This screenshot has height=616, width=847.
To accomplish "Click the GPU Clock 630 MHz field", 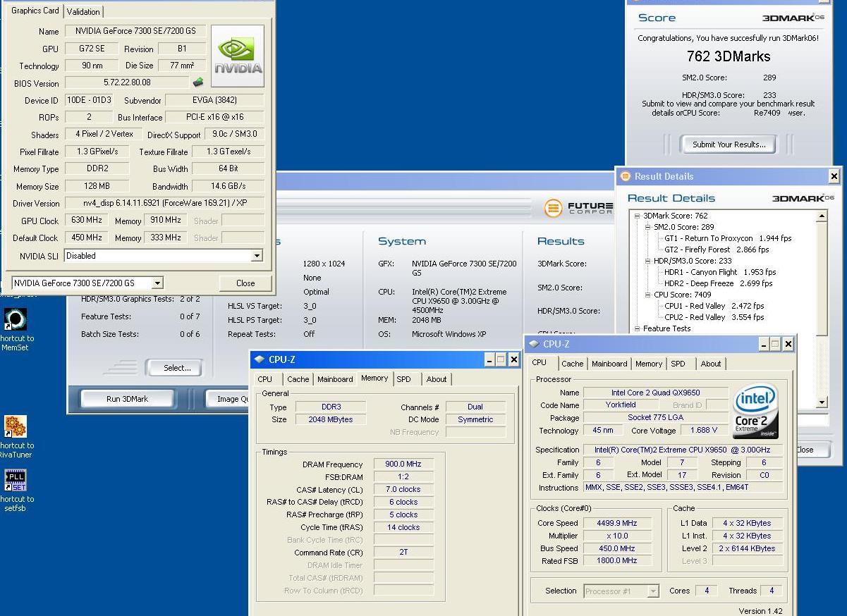I will (87, 221).
